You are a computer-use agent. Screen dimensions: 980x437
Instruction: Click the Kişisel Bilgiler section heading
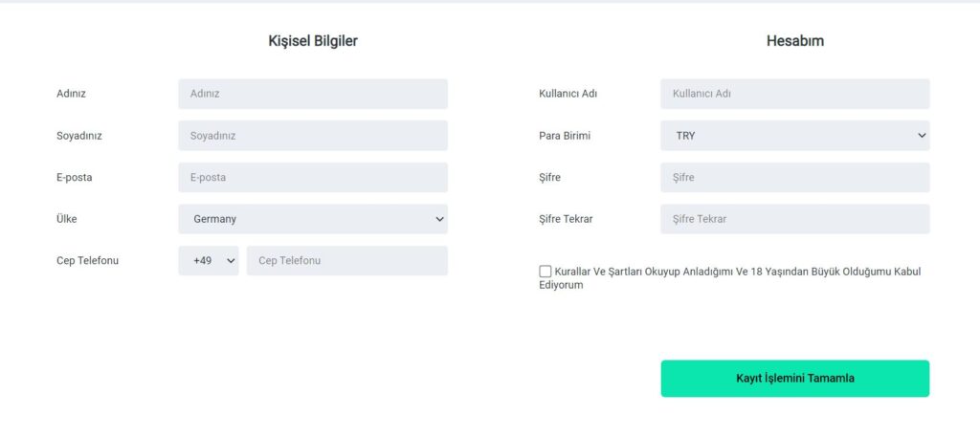pyautogui.click(x=313, y=41)
